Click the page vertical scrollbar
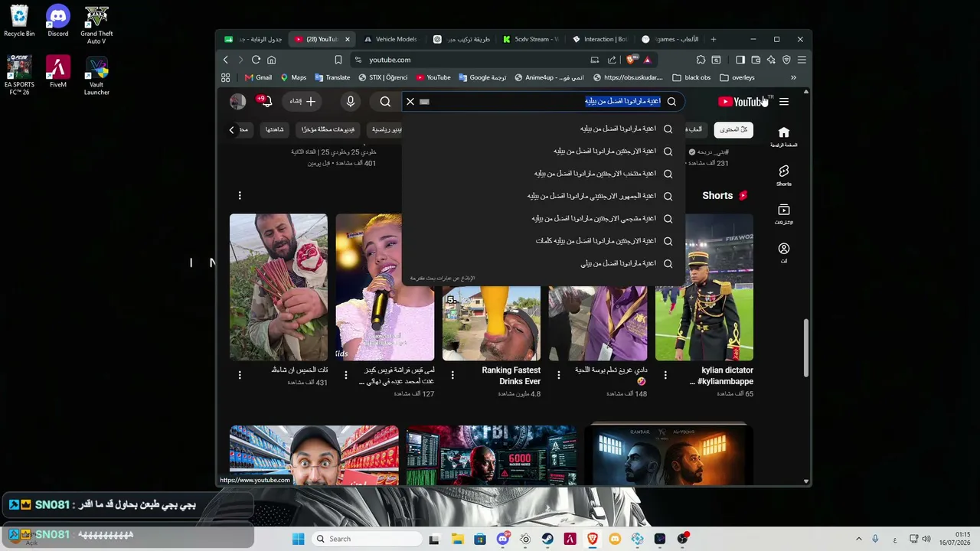This screenshot has height=551, width=980. point(805,348)
